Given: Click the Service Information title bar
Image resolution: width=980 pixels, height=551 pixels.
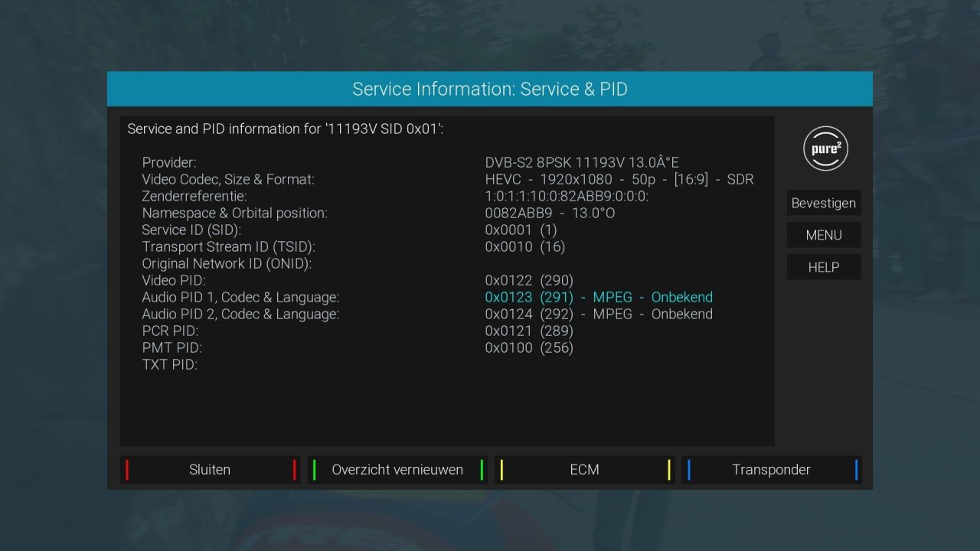Looking at the screenshot, I should [489, 89].
